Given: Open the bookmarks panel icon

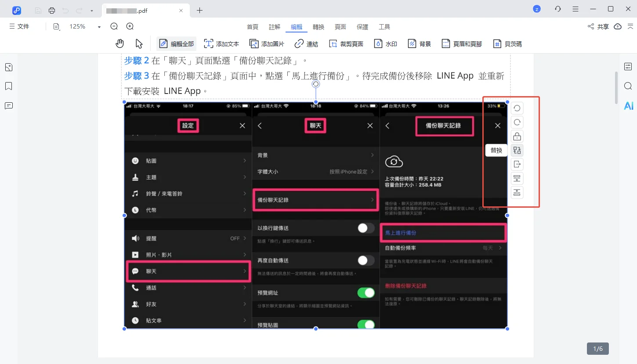Looking at the screenshot, I should [x=8, y=86].
